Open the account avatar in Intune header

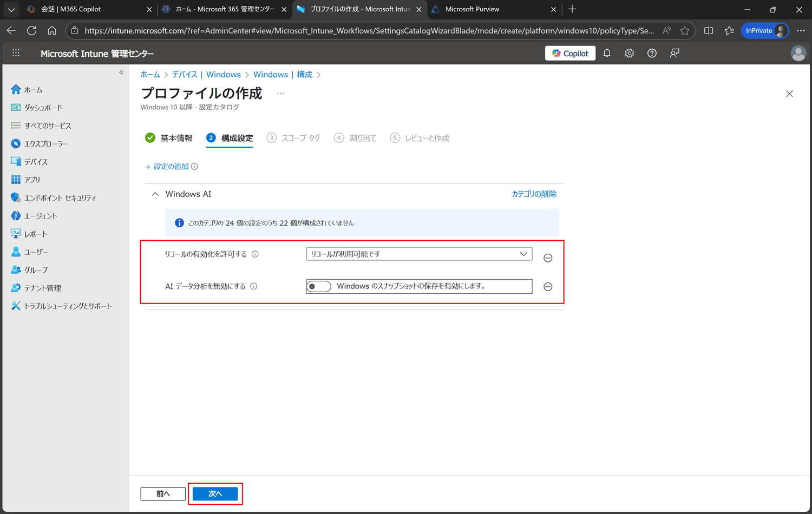click(x=798, y=53)
